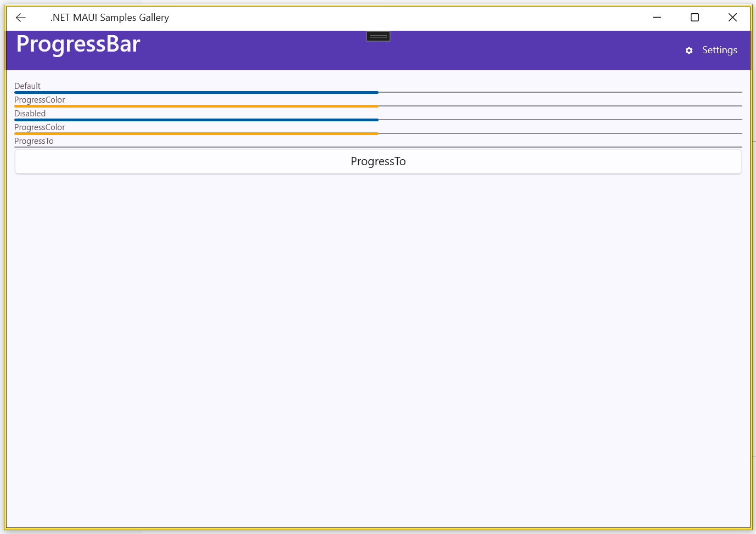Click the .NET MAUI Samples Gallery title text

110,18
